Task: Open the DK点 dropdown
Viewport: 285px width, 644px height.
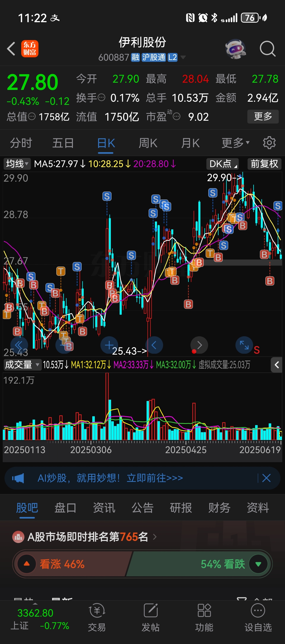Action: [223, 164]
